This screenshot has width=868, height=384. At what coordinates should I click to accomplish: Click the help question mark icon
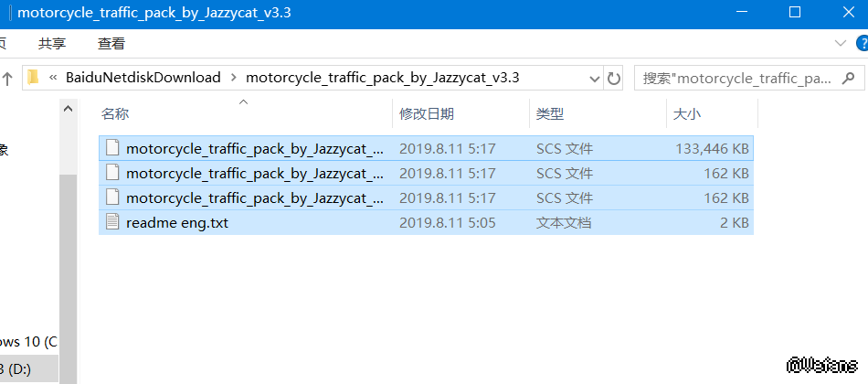(861, 43)
